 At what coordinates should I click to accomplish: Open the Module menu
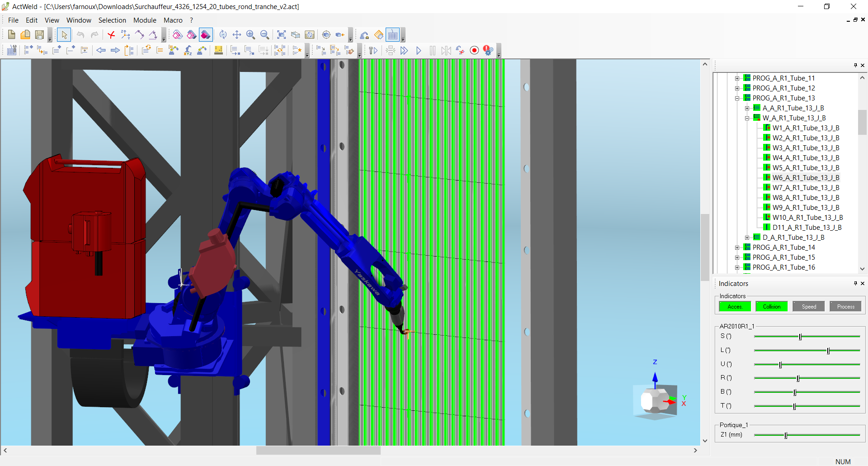(145, 20)
